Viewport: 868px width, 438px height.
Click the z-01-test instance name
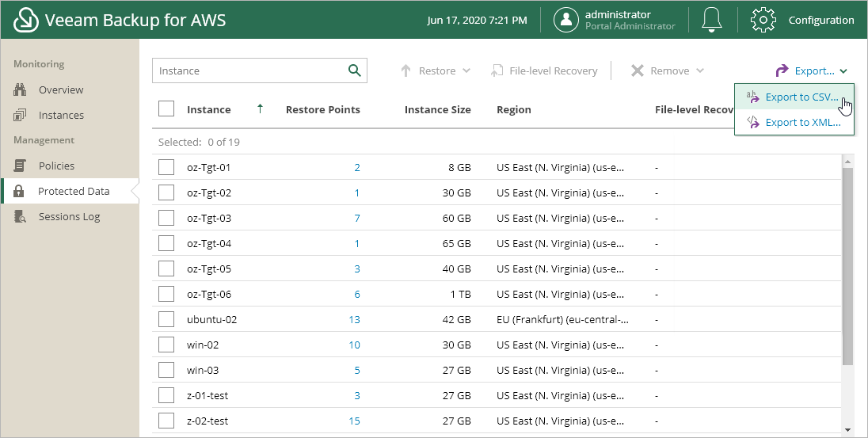pos(207,395)
